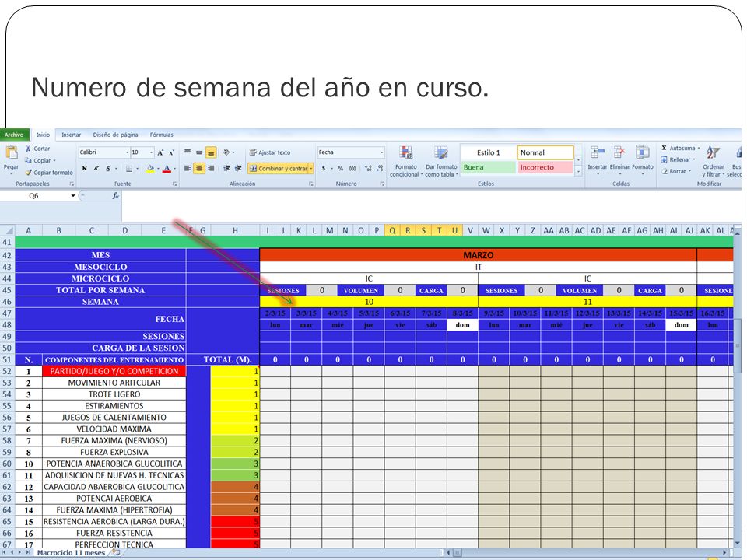Open Fuente dialog launcher
Screen dimensions: 747x560
174,184
